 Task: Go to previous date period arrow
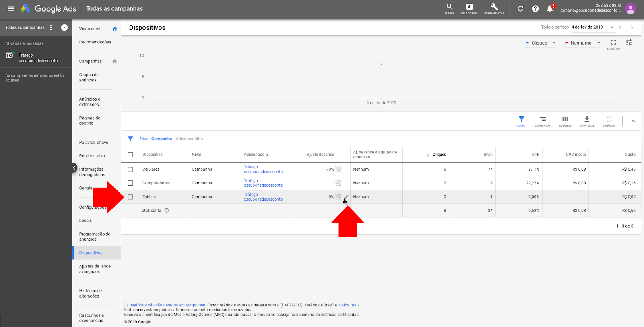tap(620, 27)
